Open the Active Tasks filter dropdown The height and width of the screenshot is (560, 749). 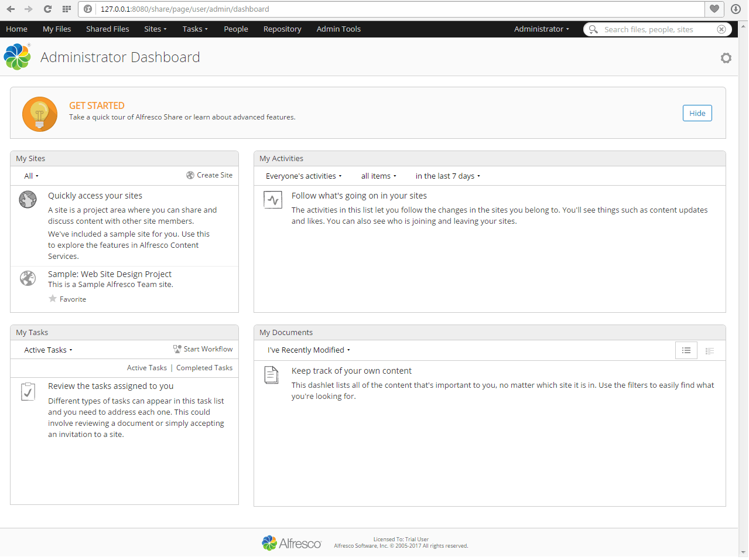coord(48,350)
